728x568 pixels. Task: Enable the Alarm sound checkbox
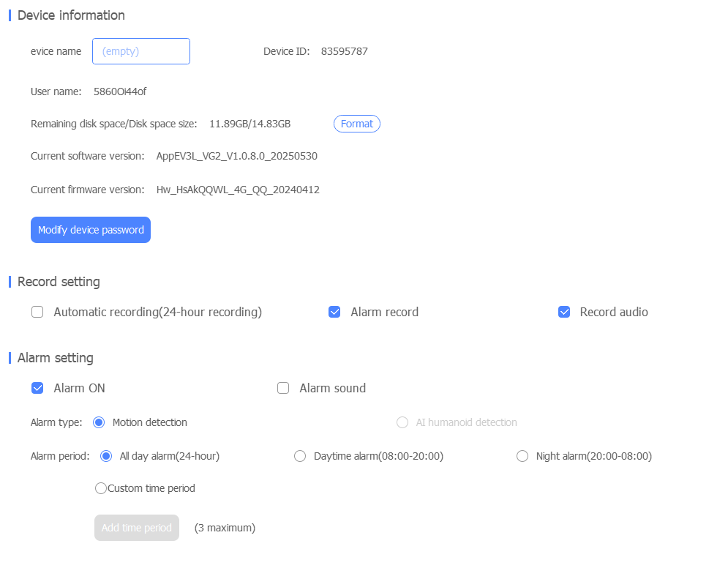click(x=283, y=388)
